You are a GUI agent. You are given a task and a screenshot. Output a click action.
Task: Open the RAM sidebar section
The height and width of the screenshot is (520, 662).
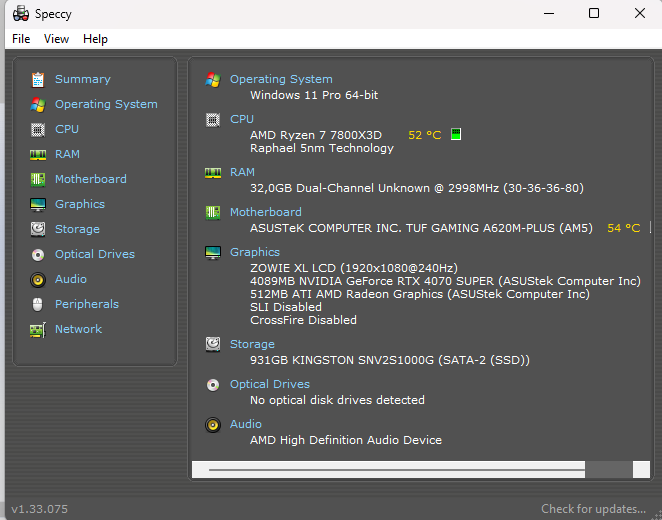[x=67, y=154]
